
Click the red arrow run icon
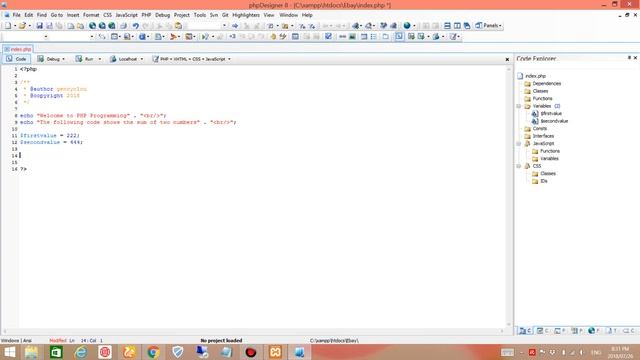click(173, 37)
